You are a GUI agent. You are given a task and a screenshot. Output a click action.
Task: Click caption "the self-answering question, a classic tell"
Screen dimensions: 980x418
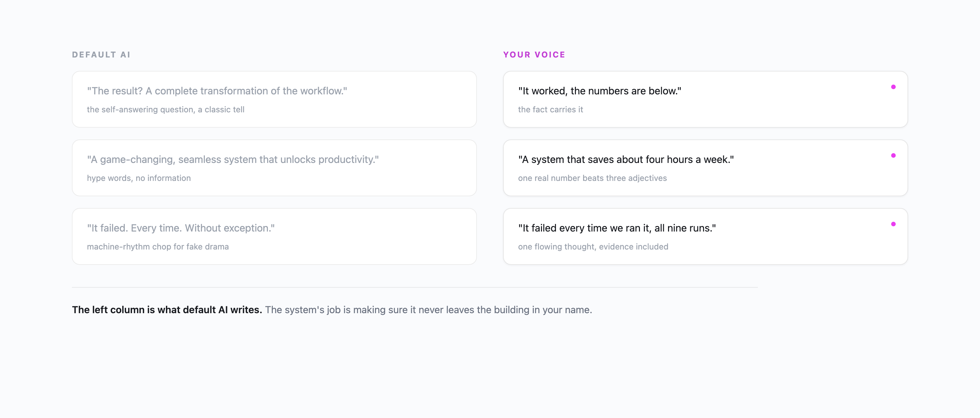[x=166, y=109]
